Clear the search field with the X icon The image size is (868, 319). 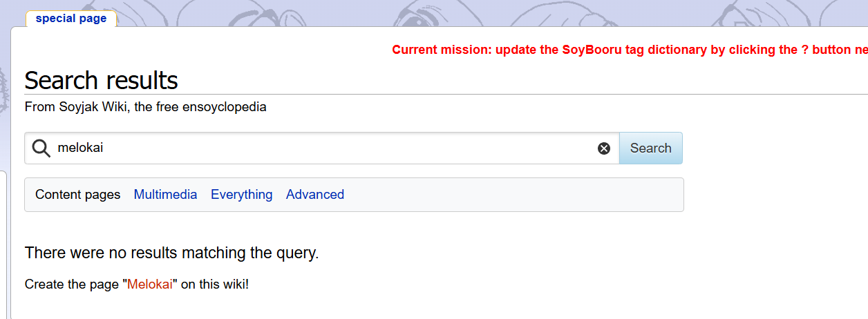click(x=604, y=148)
